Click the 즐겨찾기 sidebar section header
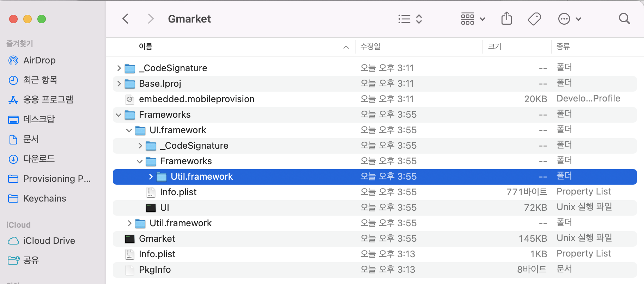644x284 pixels. tap(20, 44)
